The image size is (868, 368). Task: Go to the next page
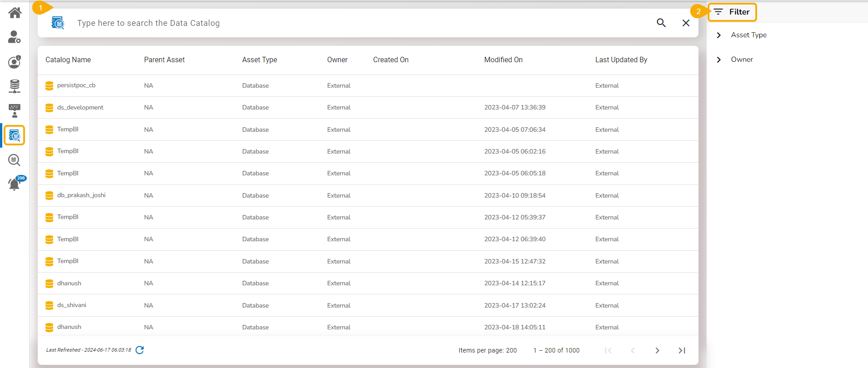click(657, 350)
